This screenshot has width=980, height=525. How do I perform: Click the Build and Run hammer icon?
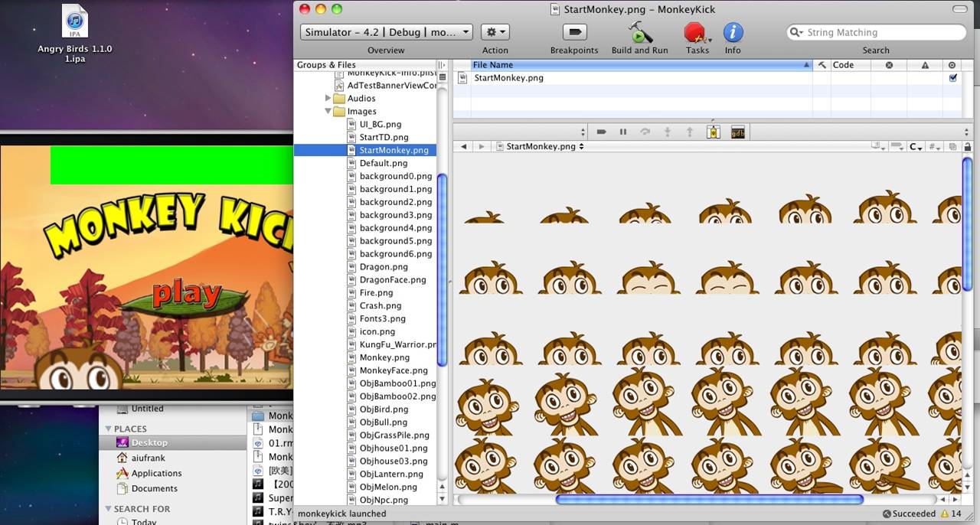pyautogui.click(x=639, y=32)
